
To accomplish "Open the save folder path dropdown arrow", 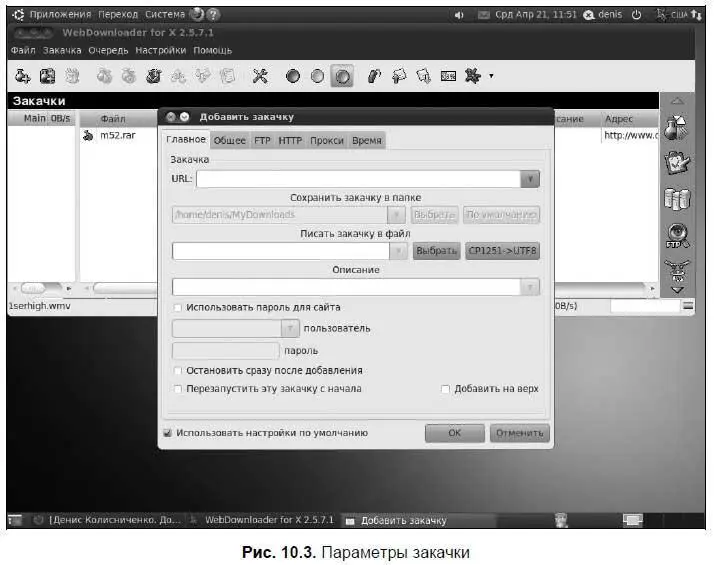I will click(x=396, y=214).
